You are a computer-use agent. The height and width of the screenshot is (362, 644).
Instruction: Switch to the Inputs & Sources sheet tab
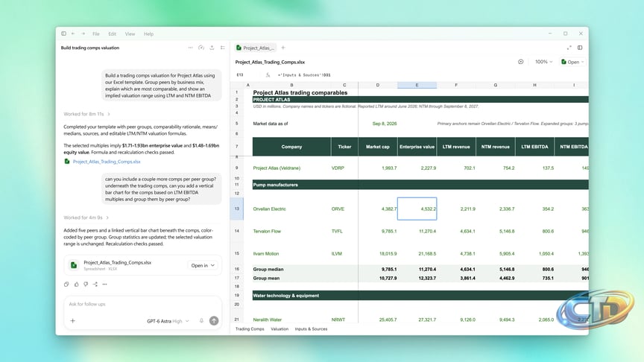[312, 329]
